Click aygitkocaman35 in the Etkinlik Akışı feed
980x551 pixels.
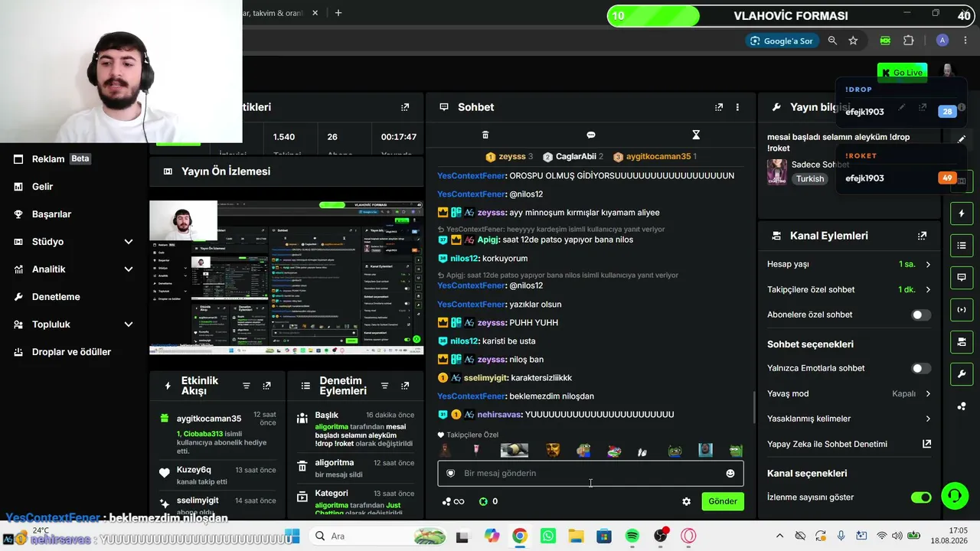tap(209, 419)
